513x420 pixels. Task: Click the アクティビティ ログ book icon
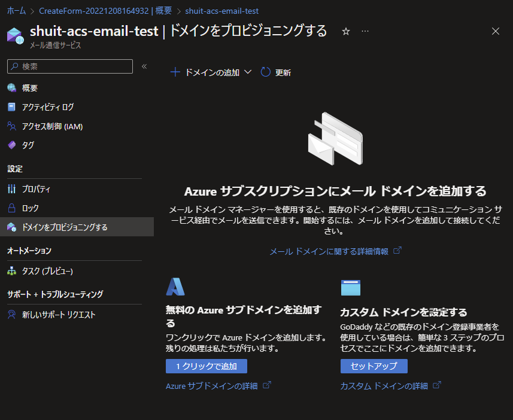11,107
